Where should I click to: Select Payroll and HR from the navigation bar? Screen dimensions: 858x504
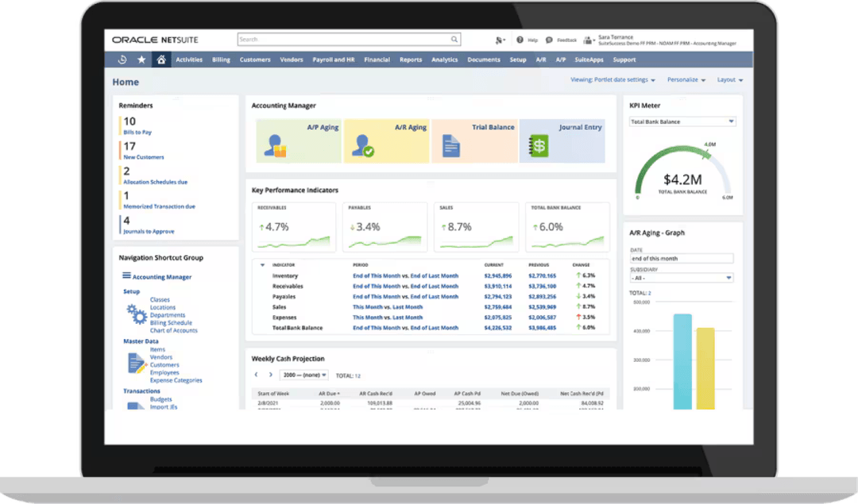pos(334,59)
